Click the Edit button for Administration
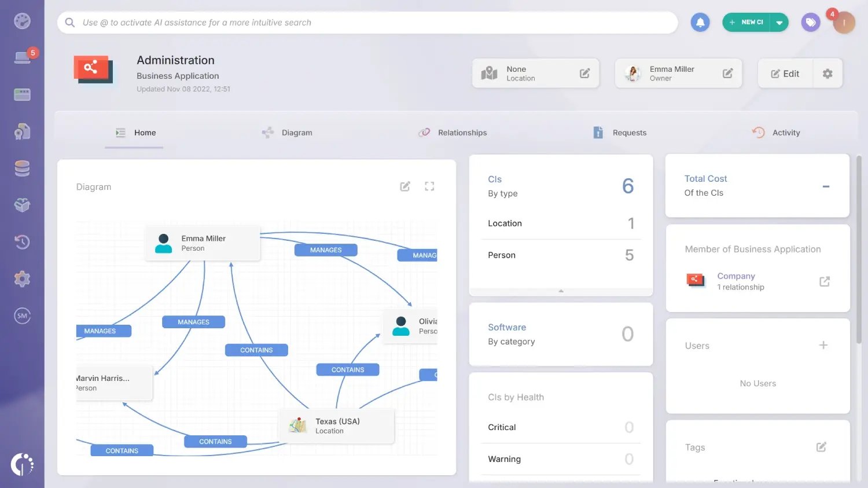 click(x=785, y=74)
